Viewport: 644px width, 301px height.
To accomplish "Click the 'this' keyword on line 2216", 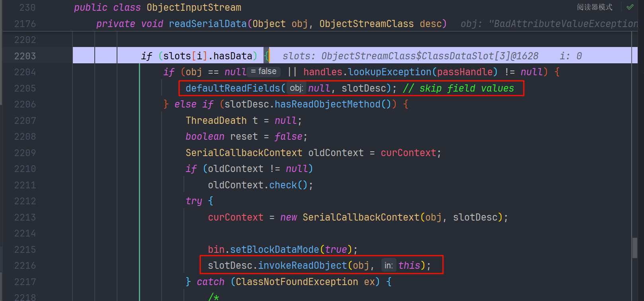I will pos(409,266).
